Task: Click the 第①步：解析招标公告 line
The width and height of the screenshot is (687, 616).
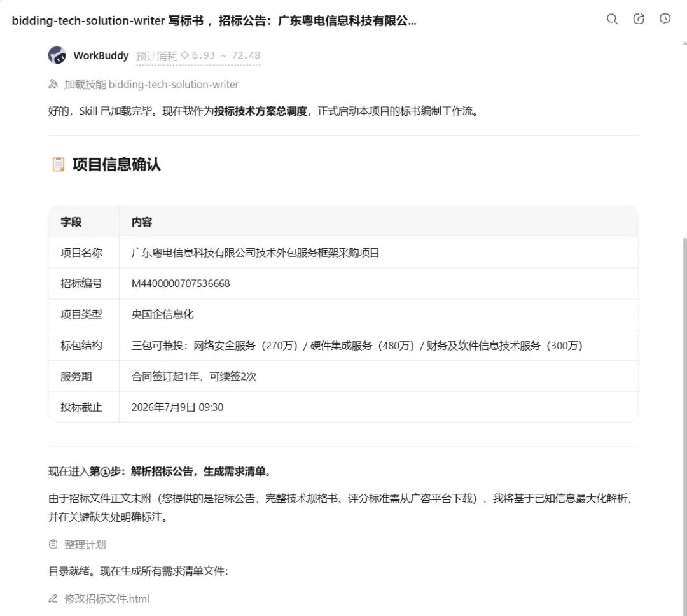Action: (161, 472)
